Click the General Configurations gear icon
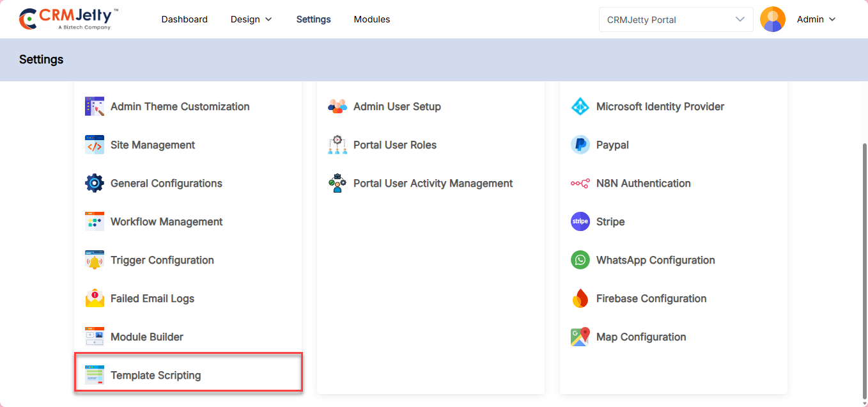The image size is (868, 407). [94, 183]
